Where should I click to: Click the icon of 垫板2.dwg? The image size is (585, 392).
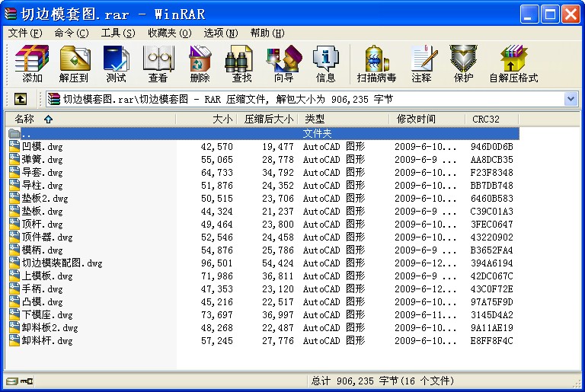pyautogui.click(x=14, y=198)
